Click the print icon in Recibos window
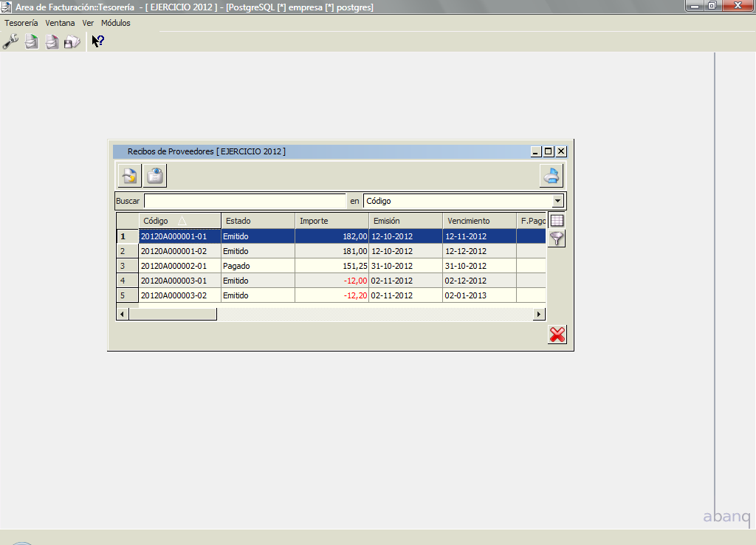 pyautogui.click(x=551, y=176)
